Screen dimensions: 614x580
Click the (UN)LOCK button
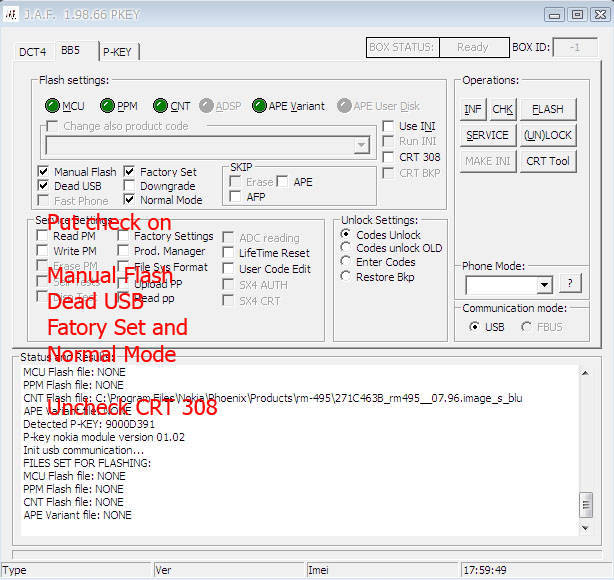point(548,135)
